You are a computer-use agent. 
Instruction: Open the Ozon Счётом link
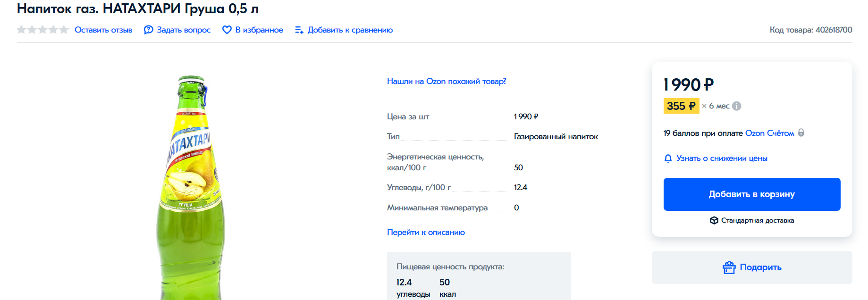pyautogui.click(x=769, y=133)
